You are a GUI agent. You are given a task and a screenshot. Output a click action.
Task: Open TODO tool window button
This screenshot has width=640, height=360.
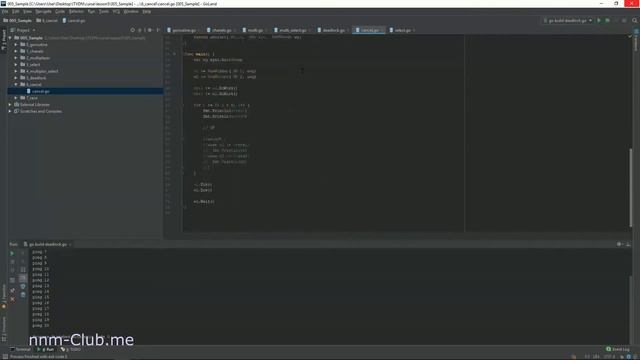71,349
